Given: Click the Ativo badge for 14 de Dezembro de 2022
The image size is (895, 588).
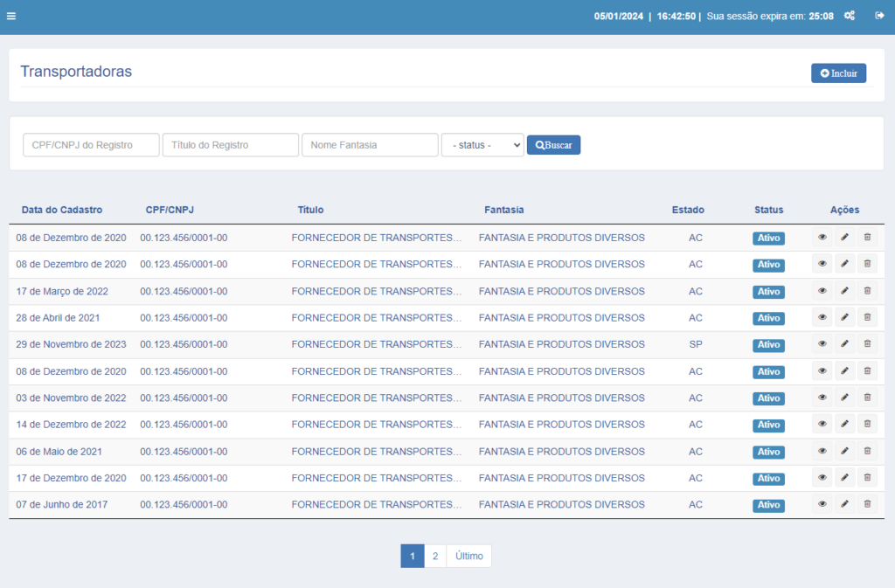Looking at the screenshot, I should (x=768, y=425).
